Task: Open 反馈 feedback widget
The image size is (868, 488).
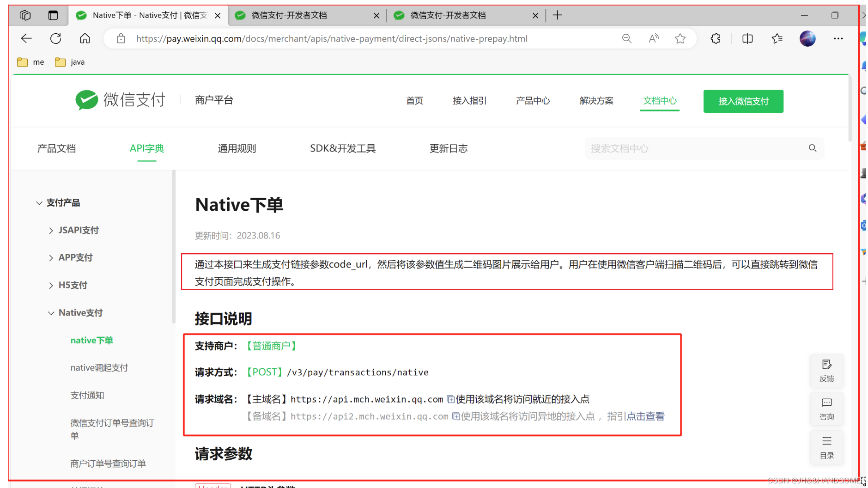Action: (x=826, y=371)
